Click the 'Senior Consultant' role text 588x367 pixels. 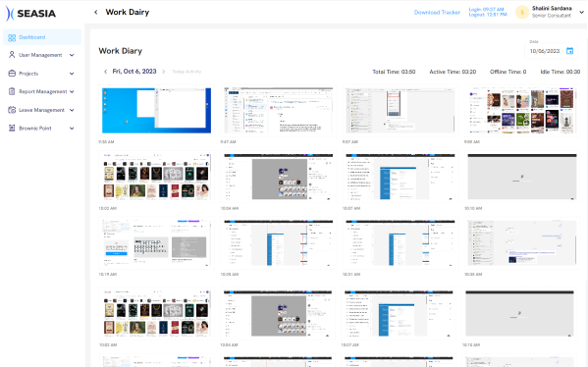click(552, 16)
